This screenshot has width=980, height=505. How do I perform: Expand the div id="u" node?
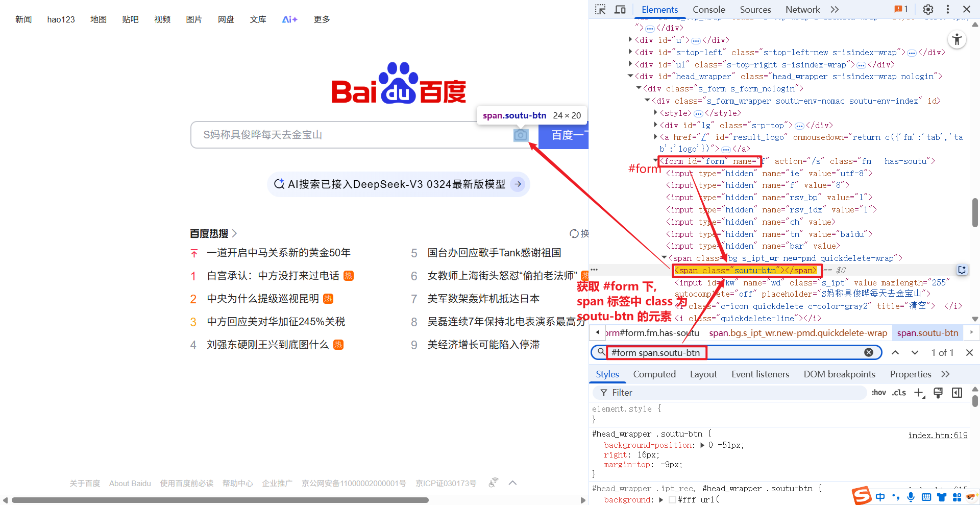pyautogui.click(x=630, y=39)
